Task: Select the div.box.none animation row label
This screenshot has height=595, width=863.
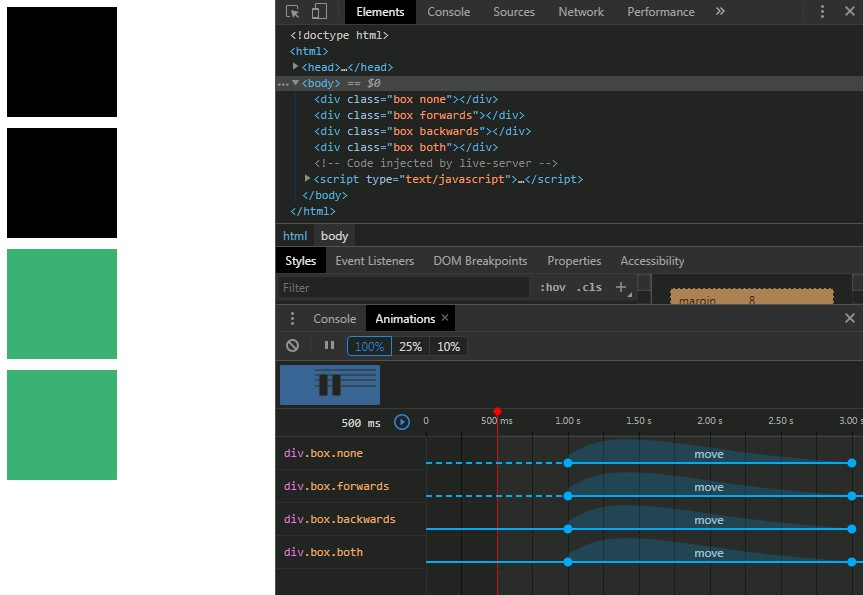Action: click(323, 454)
